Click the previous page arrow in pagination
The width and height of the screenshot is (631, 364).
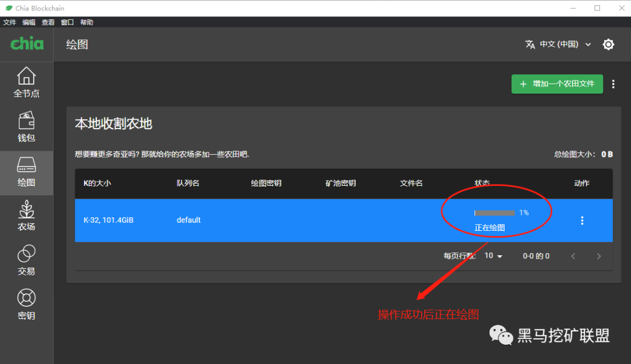[x=573, y=255]
